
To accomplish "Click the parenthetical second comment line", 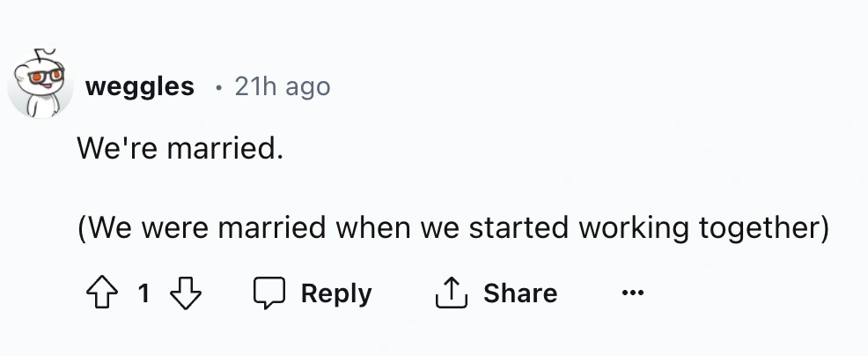I will pos(452,228).
